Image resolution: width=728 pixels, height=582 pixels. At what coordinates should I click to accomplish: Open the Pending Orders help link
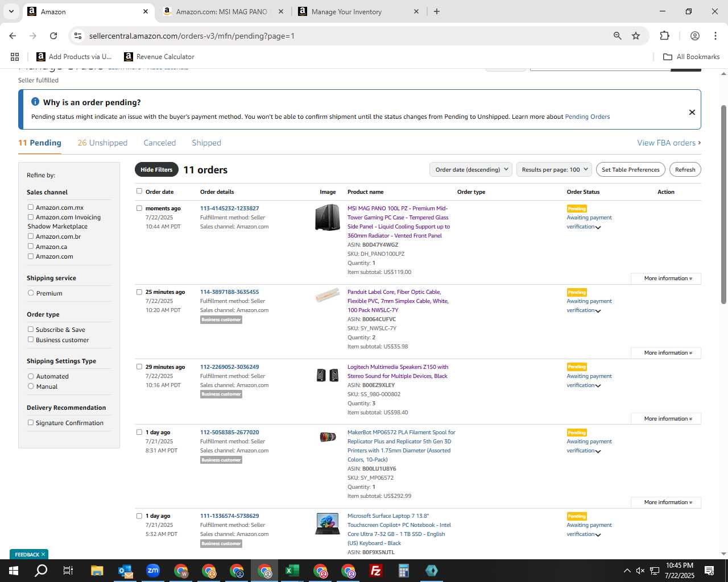[x=587, y=117]
